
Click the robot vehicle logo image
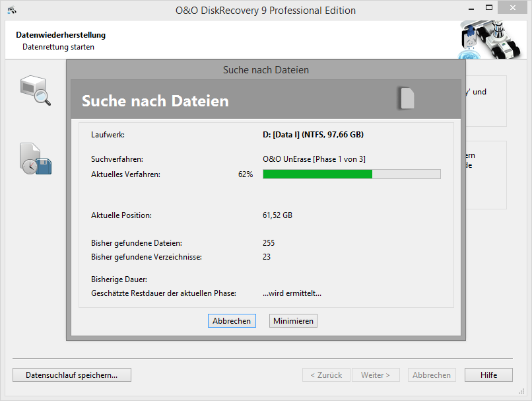[490, 40]
